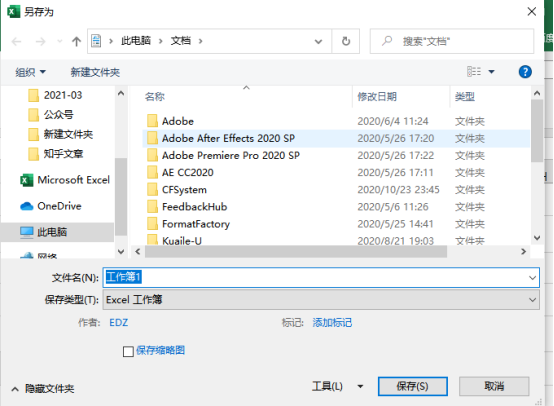The width and height of the screenshot is (554, 406).
Task: Refresh the folder view
Action: pyautogui.click(x=346, y=41)
